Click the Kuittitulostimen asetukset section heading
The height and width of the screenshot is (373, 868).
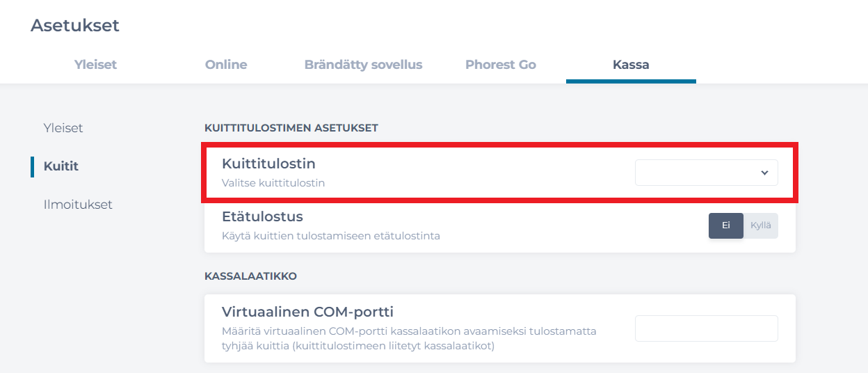[x=291, y=128]
